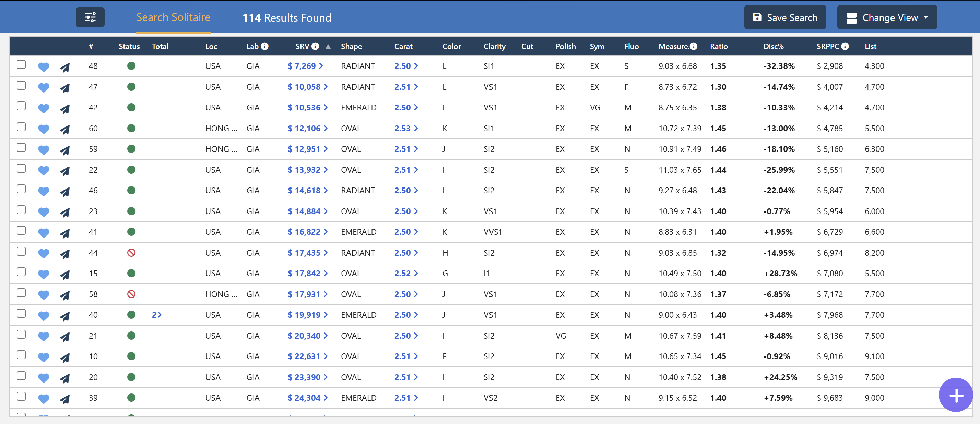Expand the total indicator on row 40

156,314
